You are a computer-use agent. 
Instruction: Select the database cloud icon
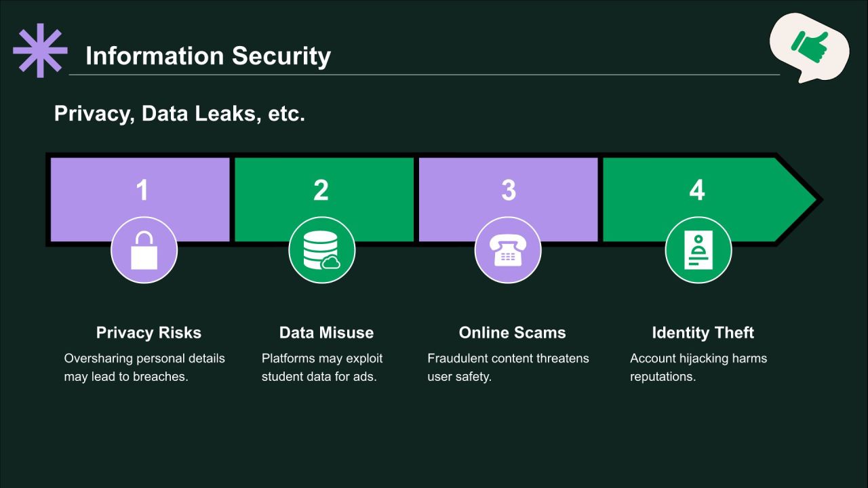[x=321, y=250]
